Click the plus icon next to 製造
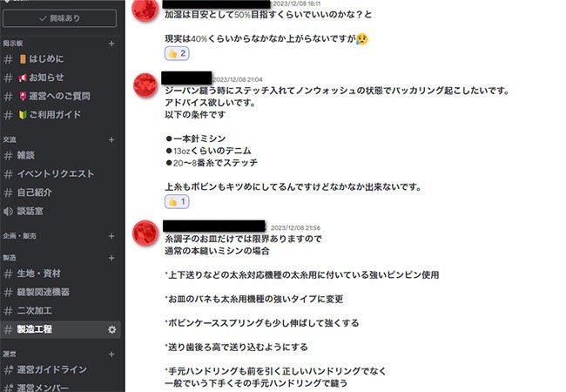 (111, 258)
